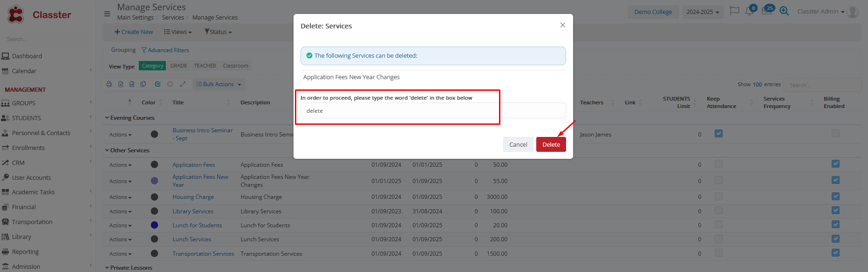Open the Bulk Actions dropdown
Screen dimensions: 868x272
(x=219, y=84)
